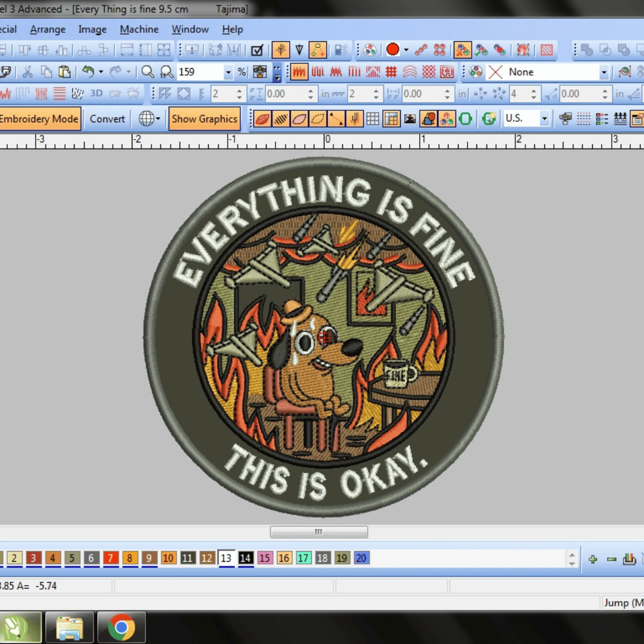The height and width of the screenshot is (644, 644).
Task: Click the color wheel icon left of None
Action: pyautogui.click(x=476, y=72)
